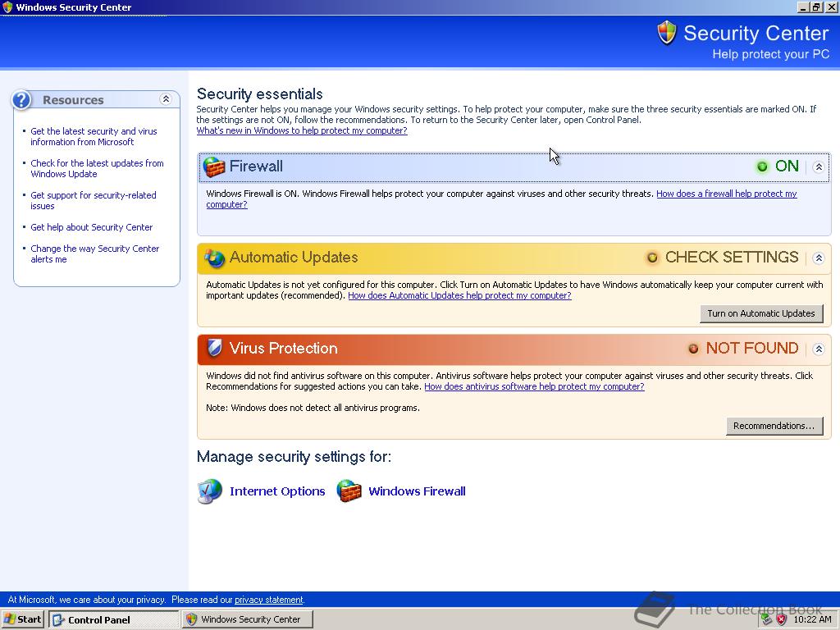This screenshot has height=630, width=840.
Task: Open What's new in Windows link
Action: coord(302,130)
